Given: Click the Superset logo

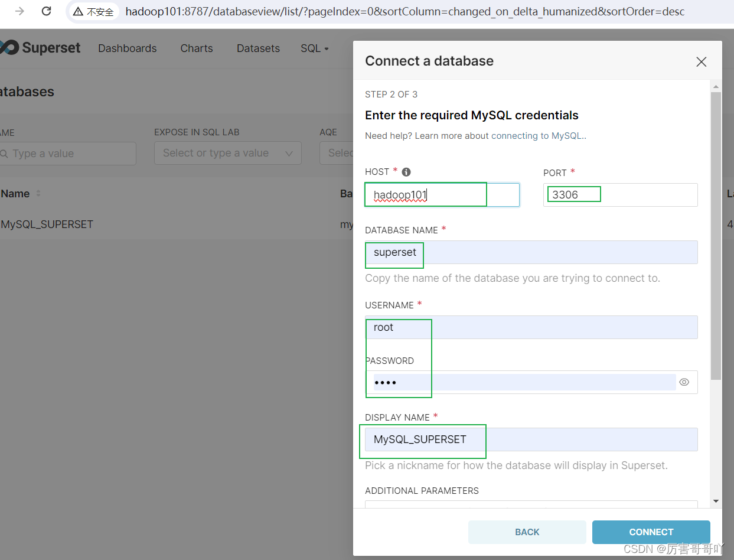Looking at the screenshot, I should (x=40, y=48).
